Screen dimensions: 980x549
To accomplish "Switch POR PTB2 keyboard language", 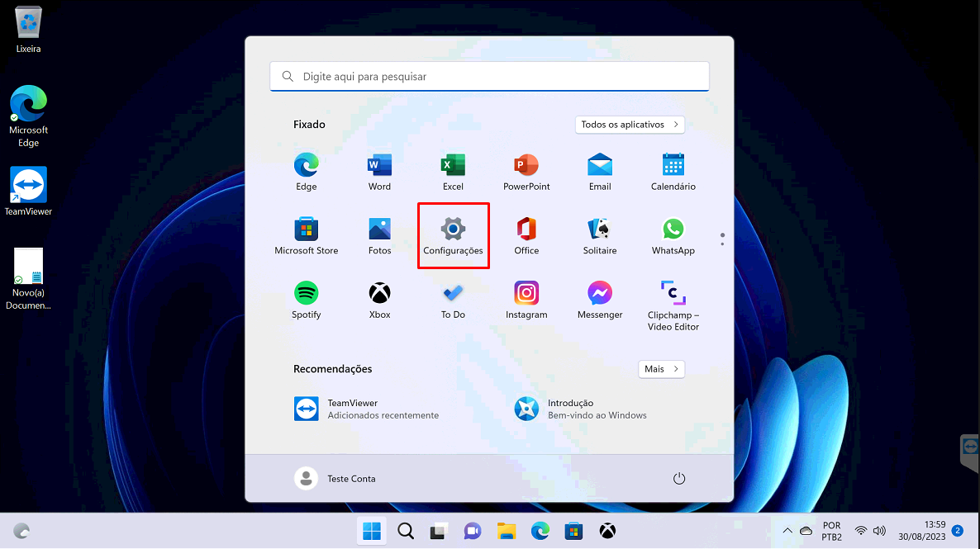I will pyautogui.click(x=831, y=531).
